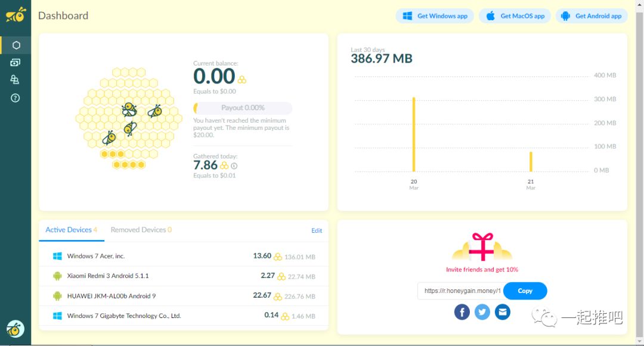
Task: Select the HUAWEI JKM-AL00b Android 9 row
Action: [x=184, y=296]
